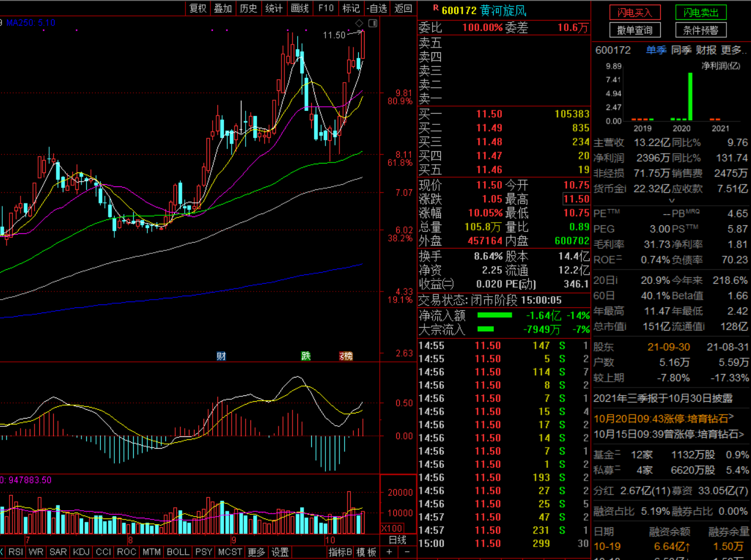
Task: Click the 返回 back button
Action: tap(403, 8)
